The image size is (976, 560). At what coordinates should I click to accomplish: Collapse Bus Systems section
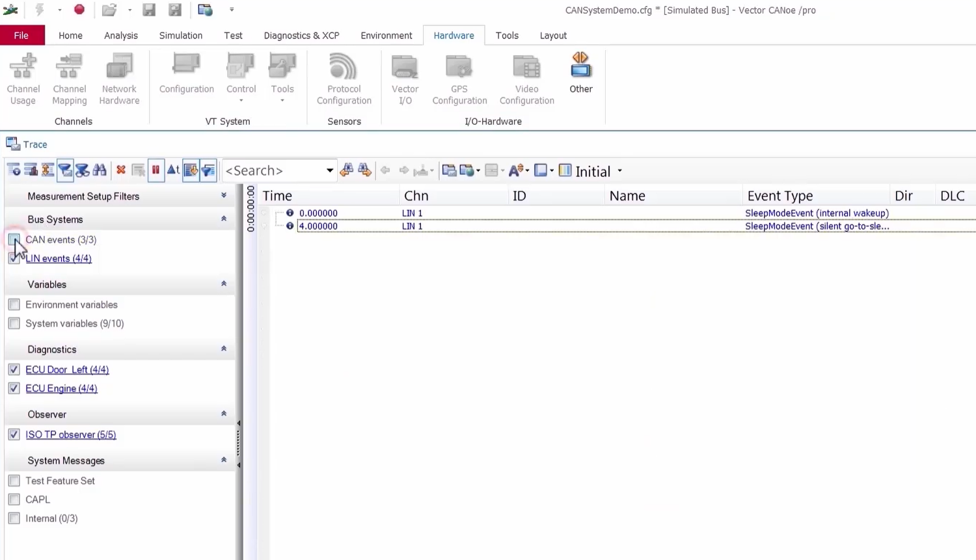[224, 219]
